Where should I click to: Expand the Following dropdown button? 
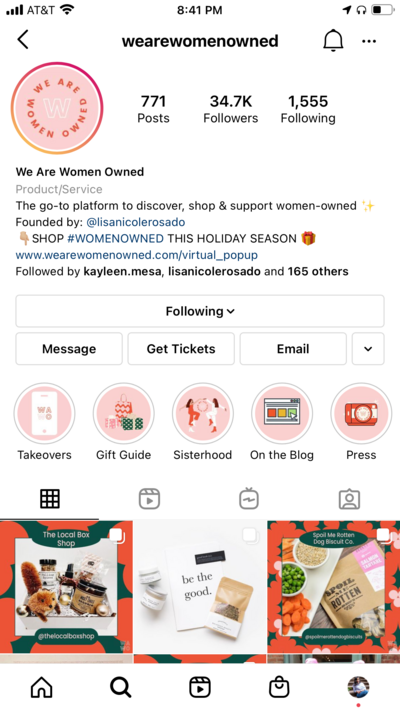pos(200,311)
